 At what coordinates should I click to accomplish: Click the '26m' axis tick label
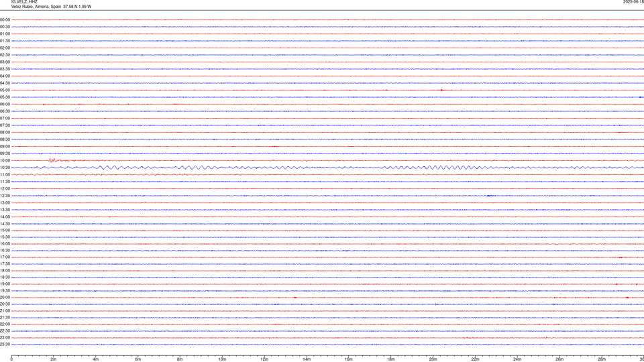(559, 359)
